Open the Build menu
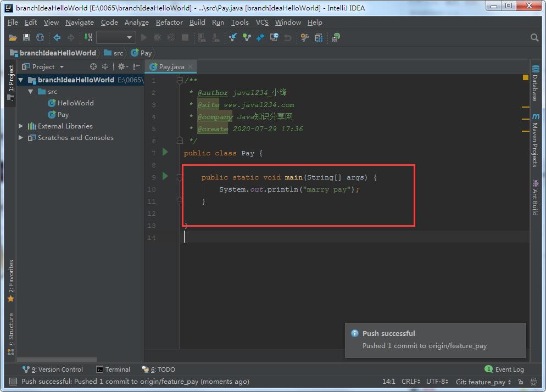The width and height of the screenshot is (546, 392). click(197, 23)
